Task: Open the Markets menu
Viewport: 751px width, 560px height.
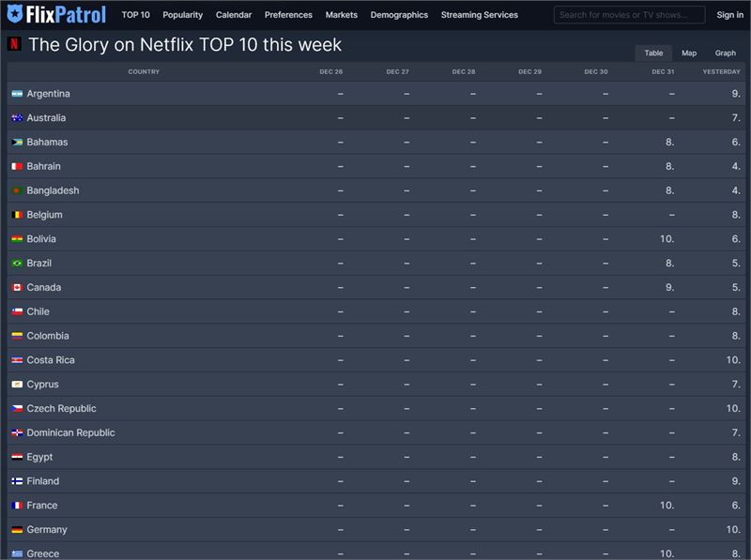Action: click(x=342, y=15)
